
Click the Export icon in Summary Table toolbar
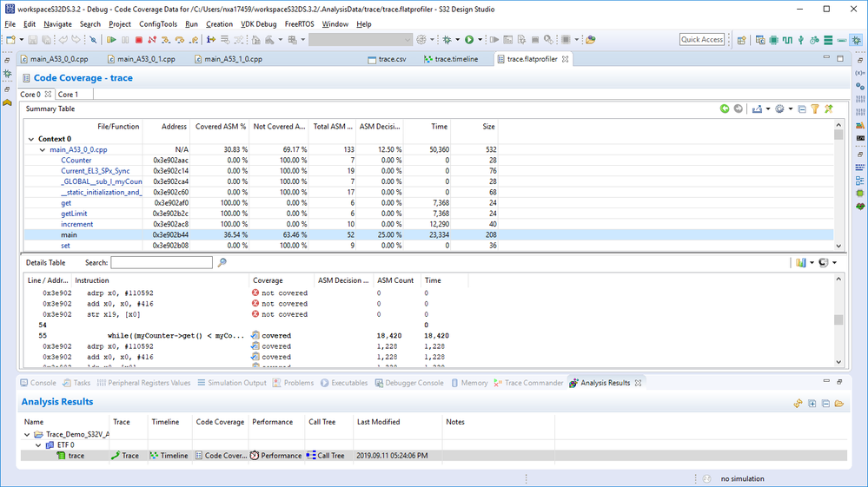[757, 109]
